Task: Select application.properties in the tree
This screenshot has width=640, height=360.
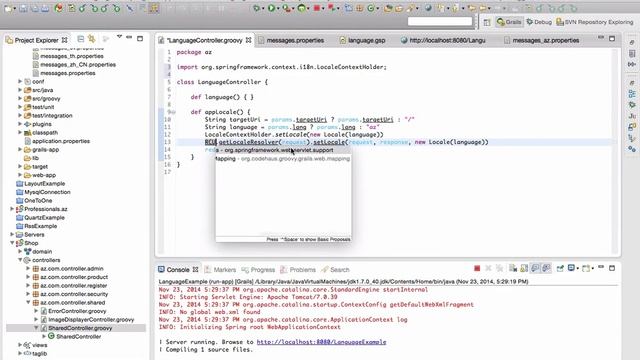Action: (x=61, y=141)
